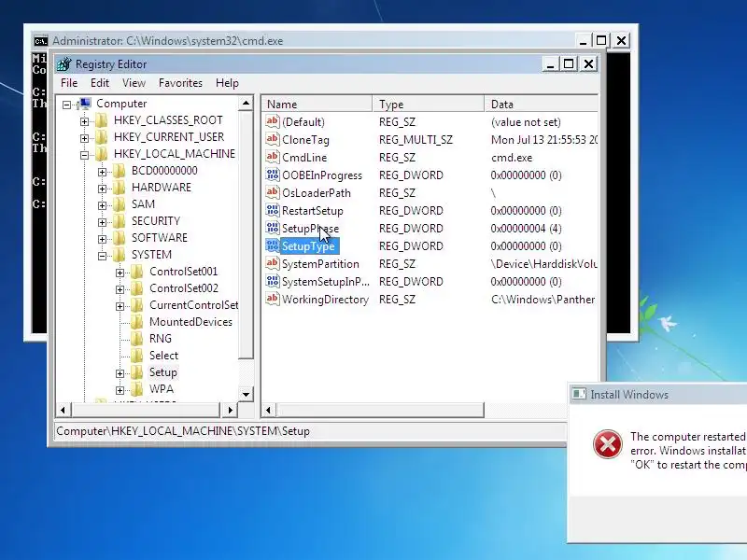Image resolution: width=747 pixels, height=560 pixels.
Task: Click the Name column header
Action: (x=317, y=105)
